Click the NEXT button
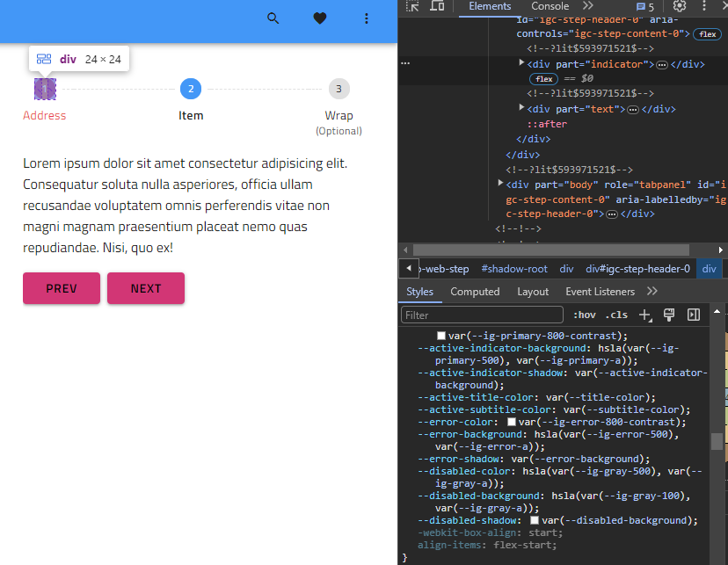Viewport: 728px width, 565px height. pos(146,288)
